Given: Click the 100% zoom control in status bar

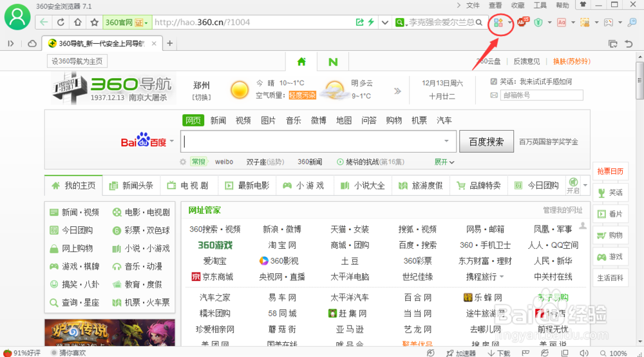Looking at the screenshot, I should tap(614, 353).
